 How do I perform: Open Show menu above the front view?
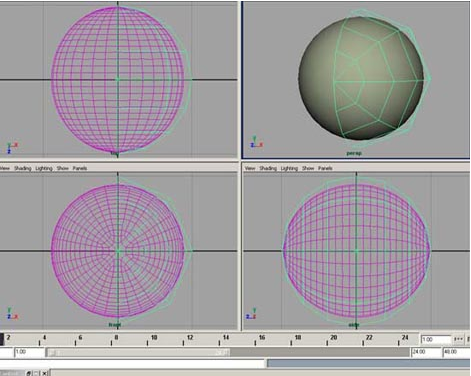62,168
